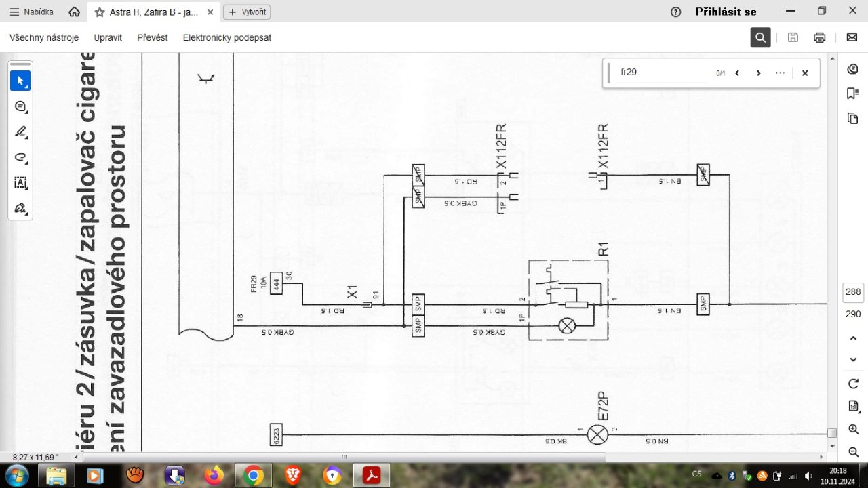Go to the previous search result
The image size is (868, 488).
[737, 73]
